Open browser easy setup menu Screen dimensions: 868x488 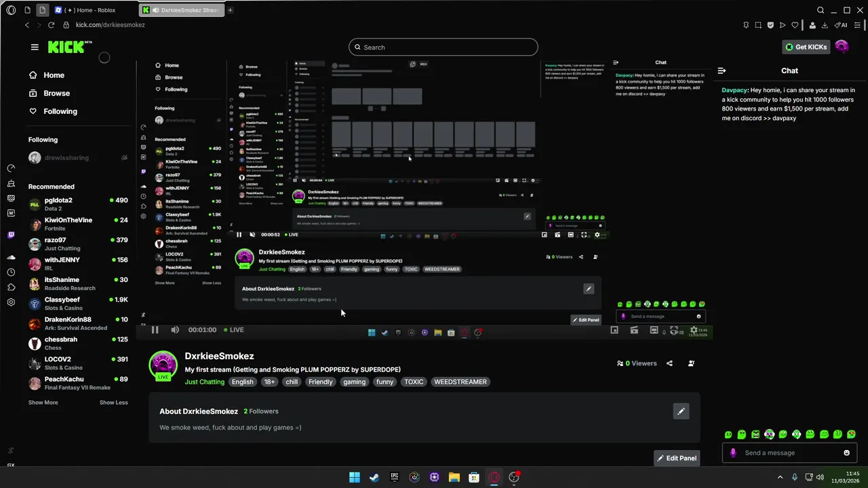[858, 25]
